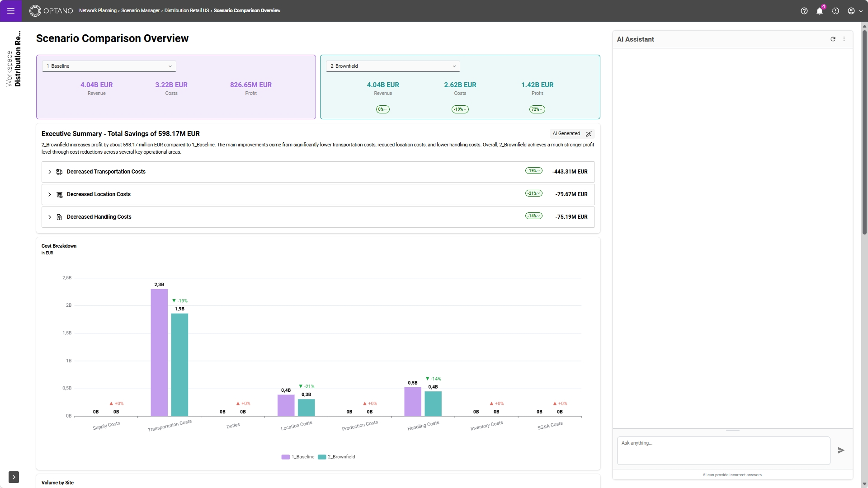Click the Ask anything input field
This screenshot has width=868, height=488.
(723, 450)
